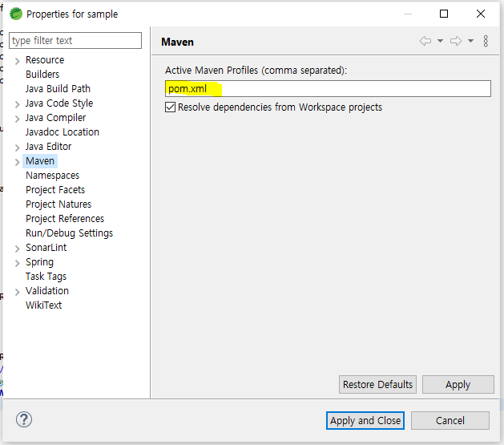Image resolution: width=504 pixels, height=445 pixels.
Task: Expand the Java Editor node
Action: [18, 148]
